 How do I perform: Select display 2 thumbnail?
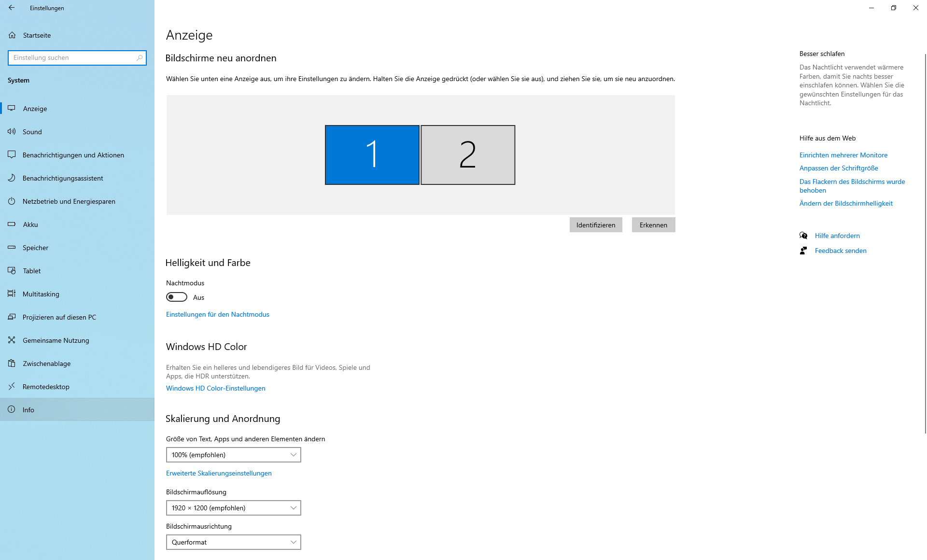tap(467, 155)
